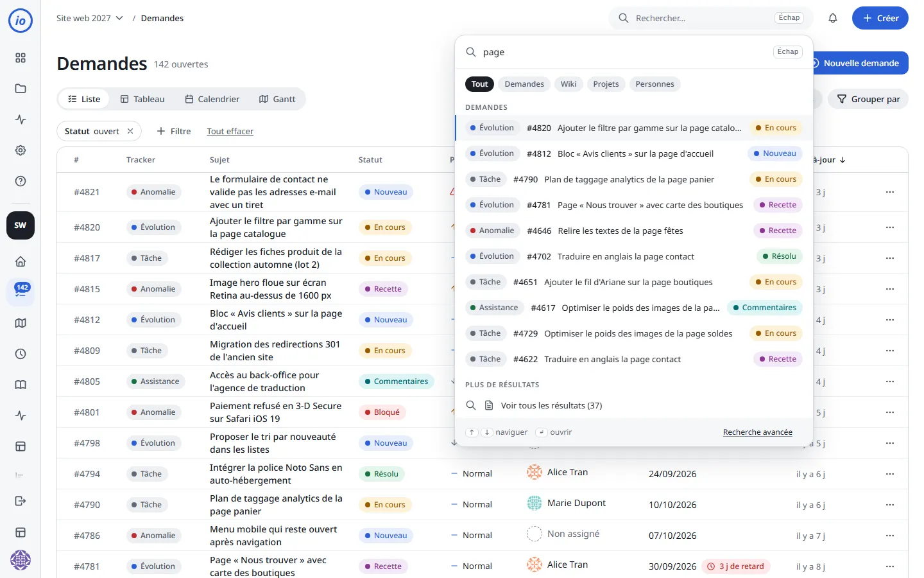
Task: Click the io logo in the sidebar
Action: 21,21
